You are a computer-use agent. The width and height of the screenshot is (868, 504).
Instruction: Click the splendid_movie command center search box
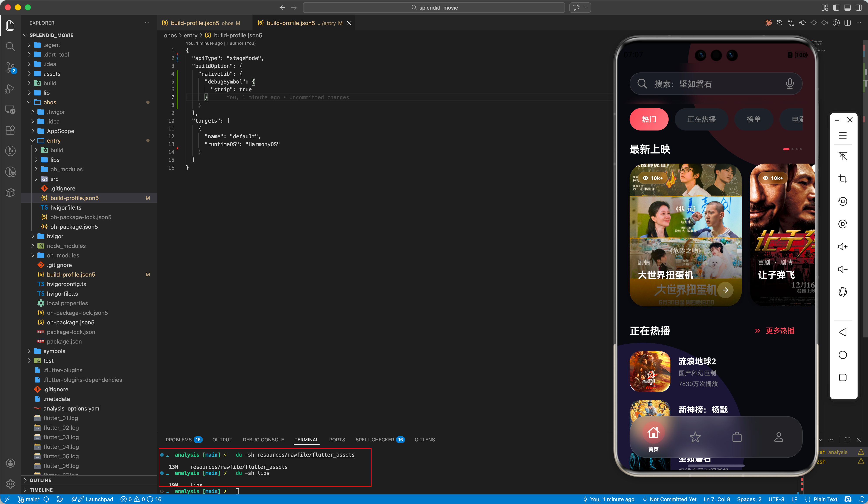[434, 8]
